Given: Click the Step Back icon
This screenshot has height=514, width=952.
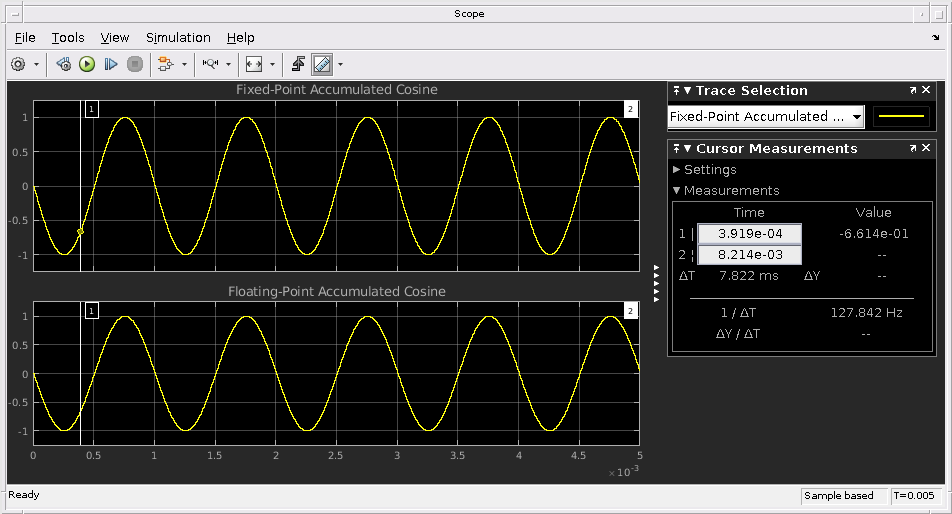Looking at the screenshot, I should click(x=64, y=64).
